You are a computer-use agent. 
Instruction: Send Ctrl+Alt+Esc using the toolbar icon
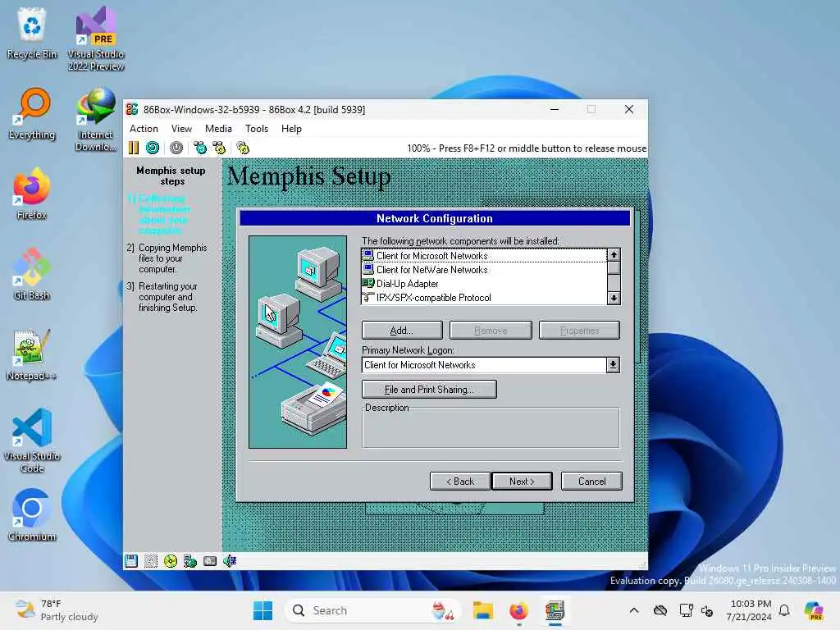[x=219, y=148]
